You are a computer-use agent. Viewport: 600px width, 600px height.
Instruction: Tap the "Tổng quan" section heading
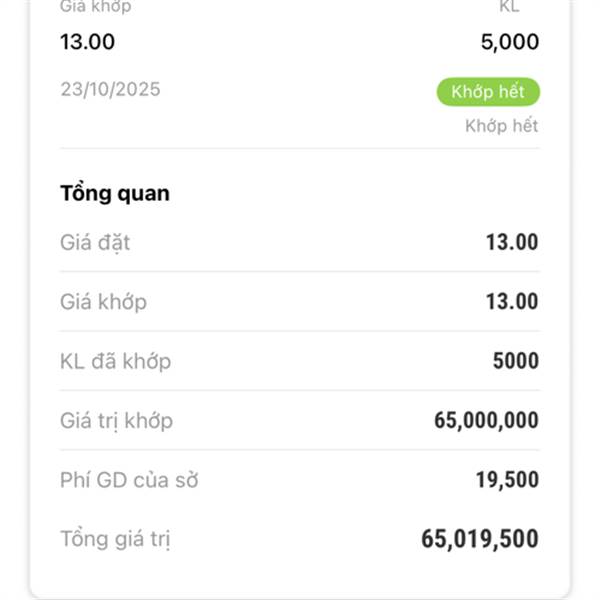pyautogui.click(x=115, y=194)
